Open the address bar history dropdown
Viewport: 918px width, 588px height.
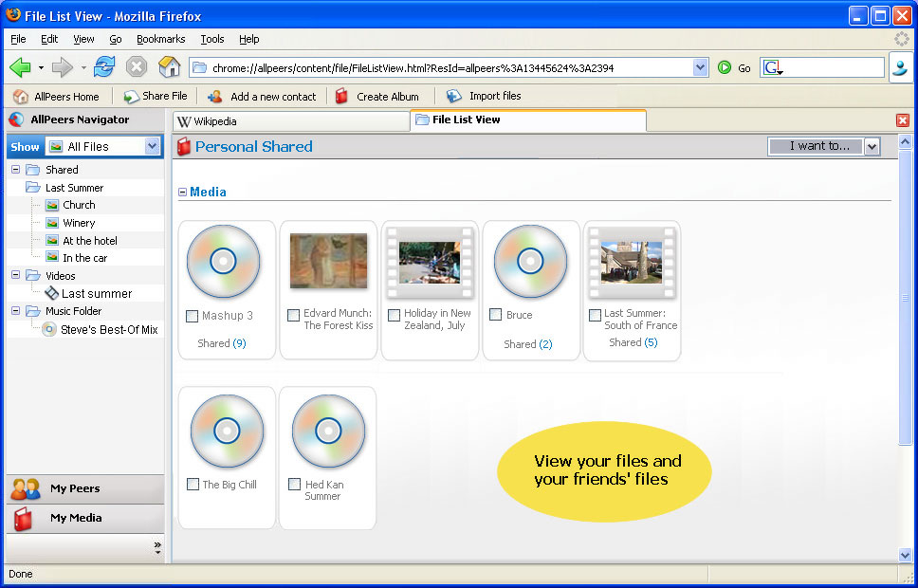700,68
